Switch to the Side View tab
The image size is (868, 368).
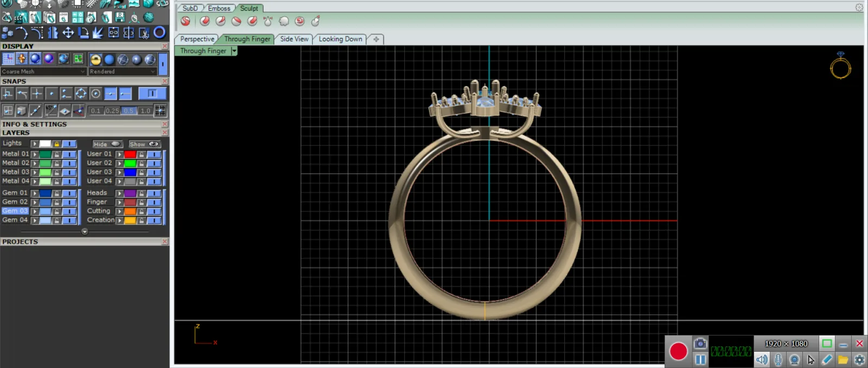click(x=294, y=39)
